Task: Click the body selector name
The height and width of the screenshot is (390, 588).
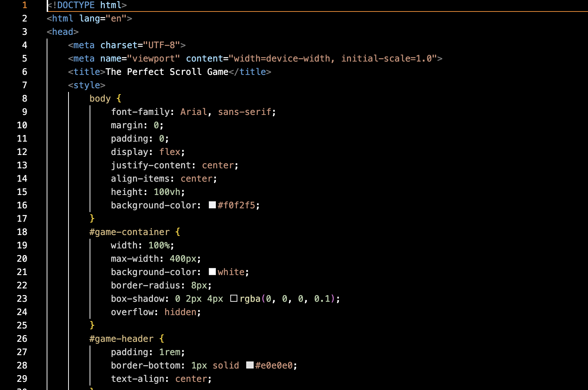Action: coord(100,99)
